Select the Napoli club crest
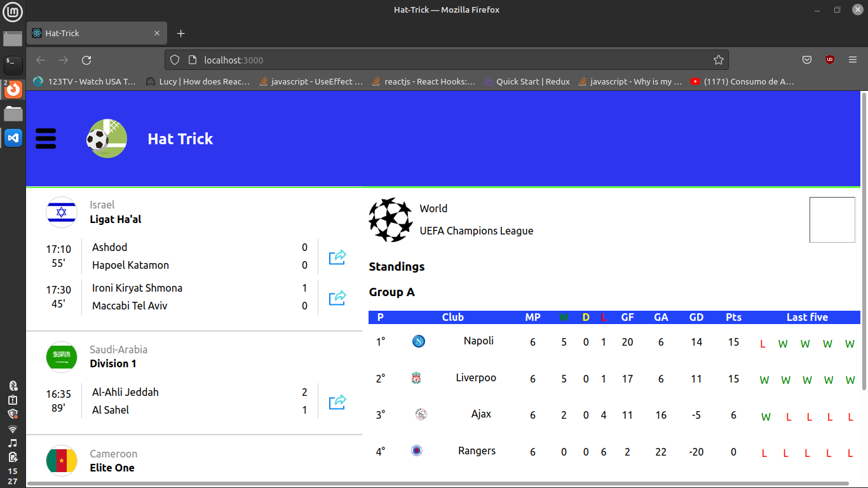868x488 pixels. click(418, 341)
